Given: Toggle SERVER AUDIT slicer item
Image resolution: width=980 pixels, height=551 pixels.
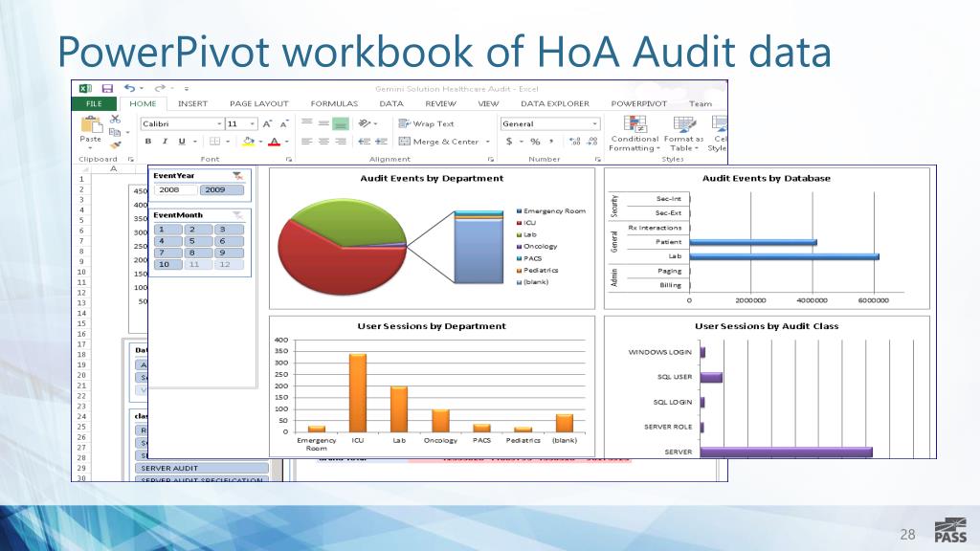Looking at the screenshot, I should [x=202, y=468].
